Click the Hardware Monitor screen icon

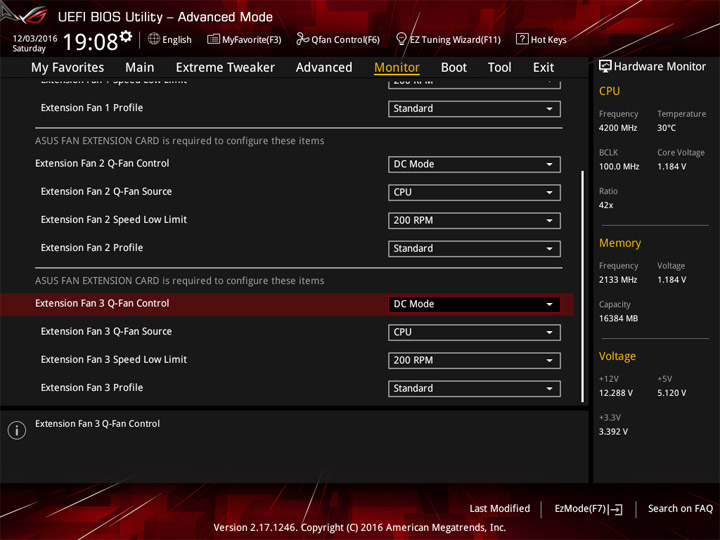point(605,67)
